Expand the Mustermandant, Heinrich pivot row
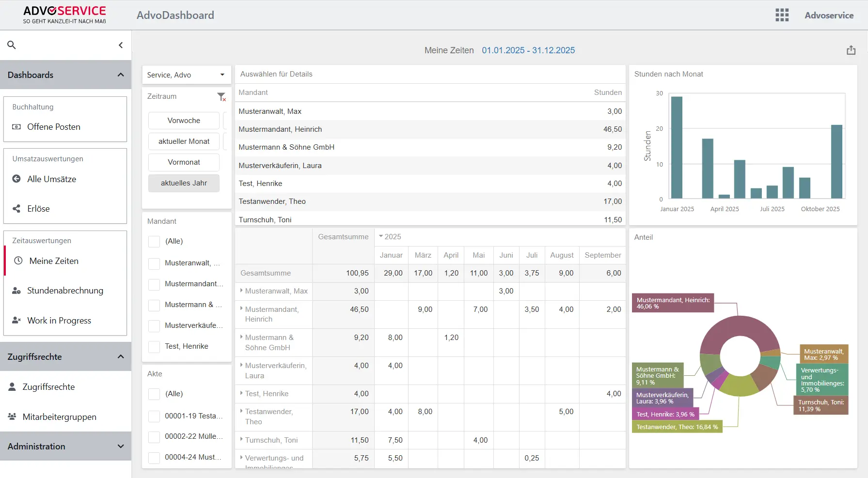The height and width of the screenshot is (478, 868). tap(242, 309)
